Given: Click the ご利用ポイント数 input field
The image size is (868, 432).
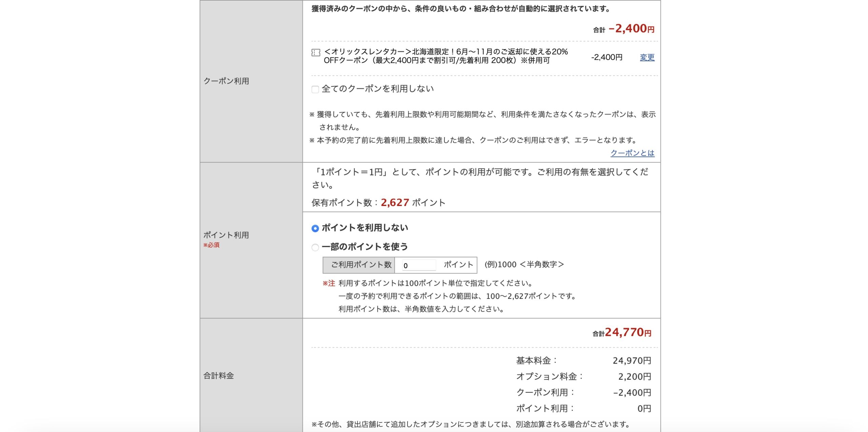Looking at the screenshot, I should point(419,265).
